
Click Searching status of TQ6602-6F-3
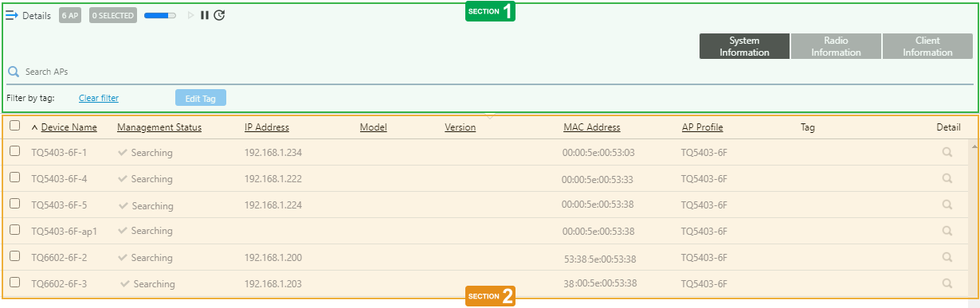[147, 283]
